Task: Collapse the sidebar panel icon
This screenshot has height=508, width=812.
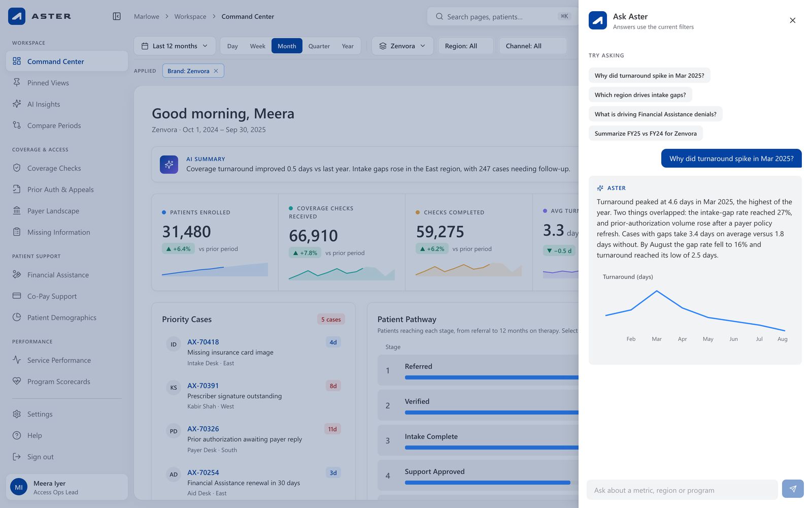Action: (117, 16)
